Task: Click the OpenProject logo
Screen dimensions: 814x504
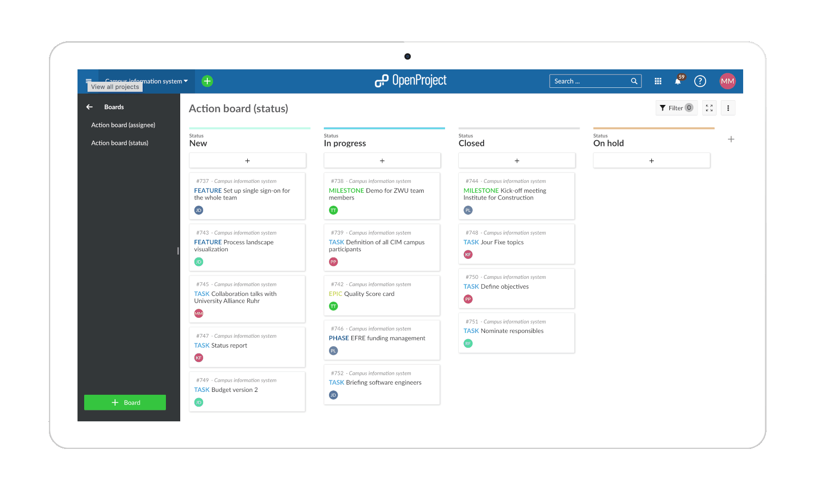Action: tap(410, 81)
